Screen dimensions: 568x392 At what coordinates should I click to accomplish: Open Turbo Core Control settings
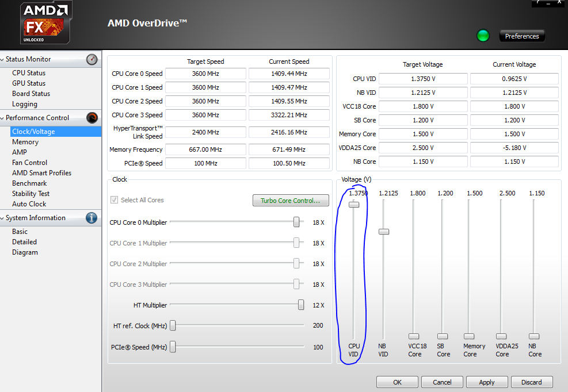coord(291,201)
